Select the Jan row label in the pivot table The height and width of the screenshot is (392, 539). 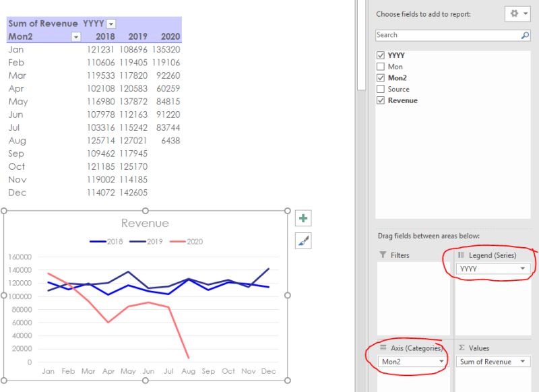[16, 49]
